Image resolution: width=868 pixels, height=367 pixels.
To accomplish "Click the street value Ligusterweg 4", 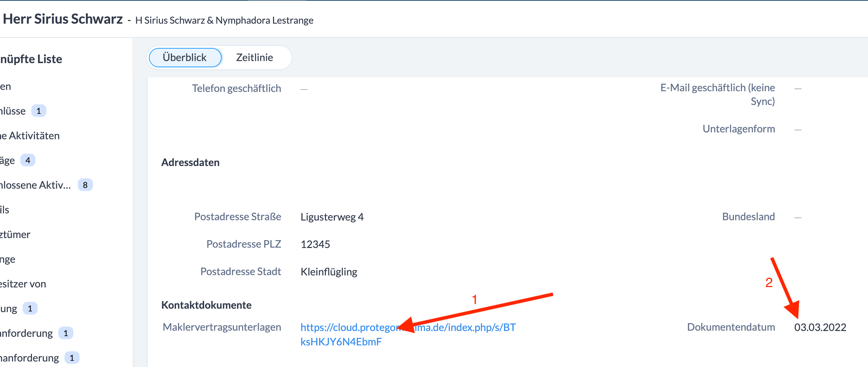I will click(332, 217).
